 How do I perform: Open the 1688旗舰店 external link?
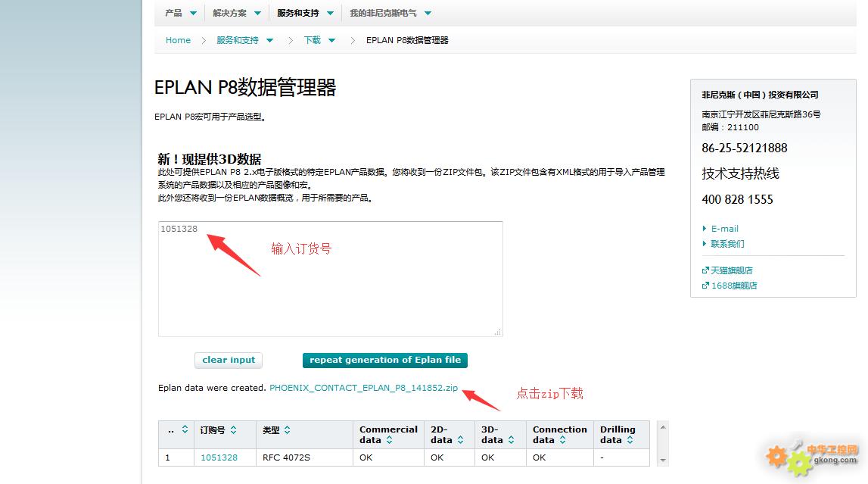[x=734, y=286]
